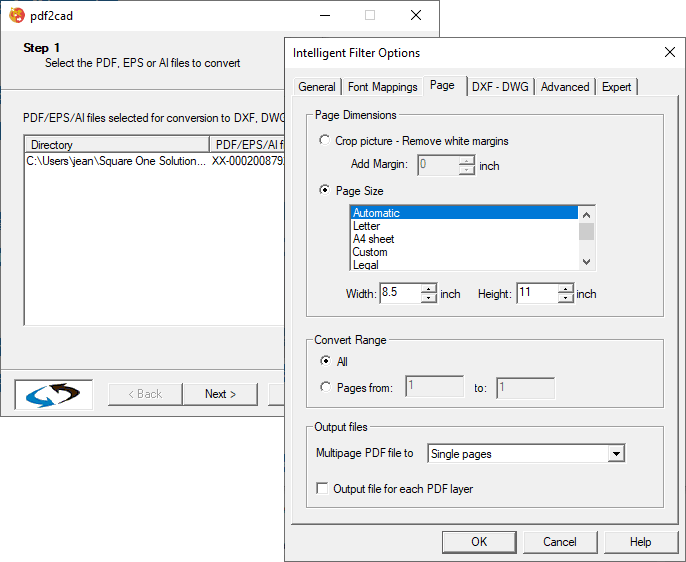Open the Multipage PDF file to dropdown
Screen dimensions: 686x562
[x=616, y=454]
